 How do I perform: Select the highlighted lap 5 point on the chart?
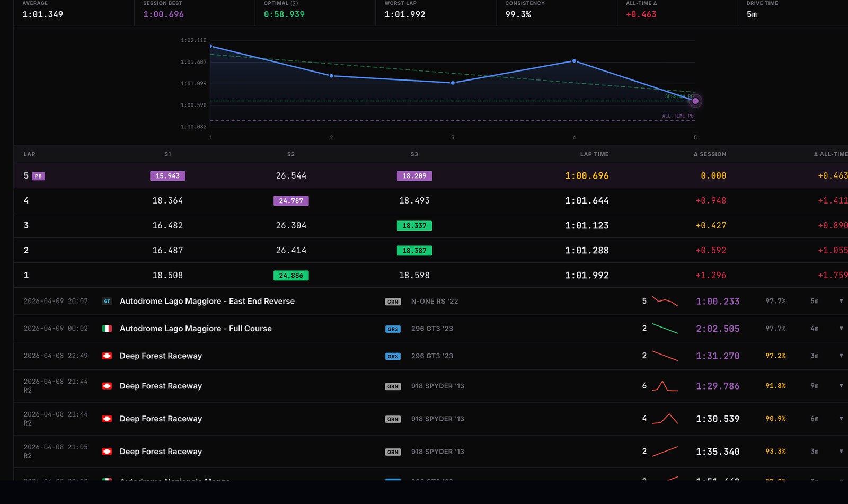[695, 101]
